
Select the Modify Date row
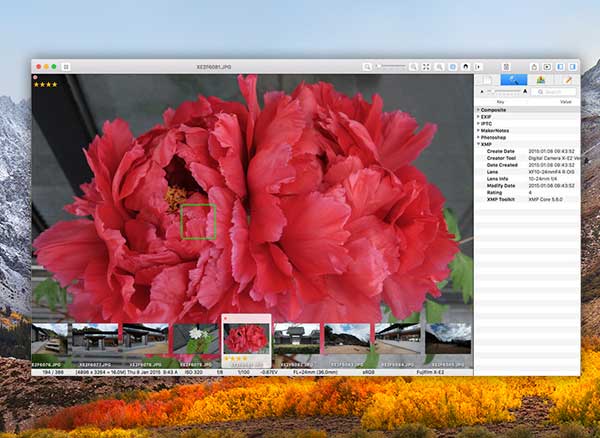coord(527,186)
